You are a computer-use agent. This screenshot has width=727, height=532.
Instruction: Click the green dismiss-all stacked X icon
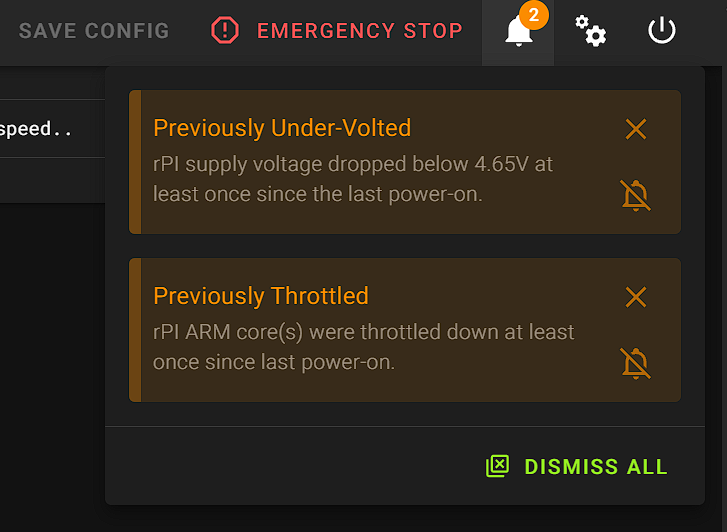coord(498,466)
